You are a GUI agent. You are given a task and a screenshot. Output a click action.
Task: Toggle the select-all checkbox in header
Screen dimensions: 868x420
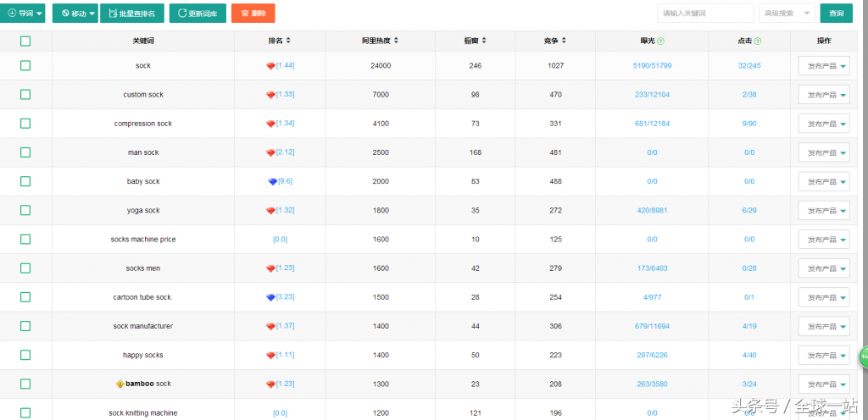coord(25,41)
